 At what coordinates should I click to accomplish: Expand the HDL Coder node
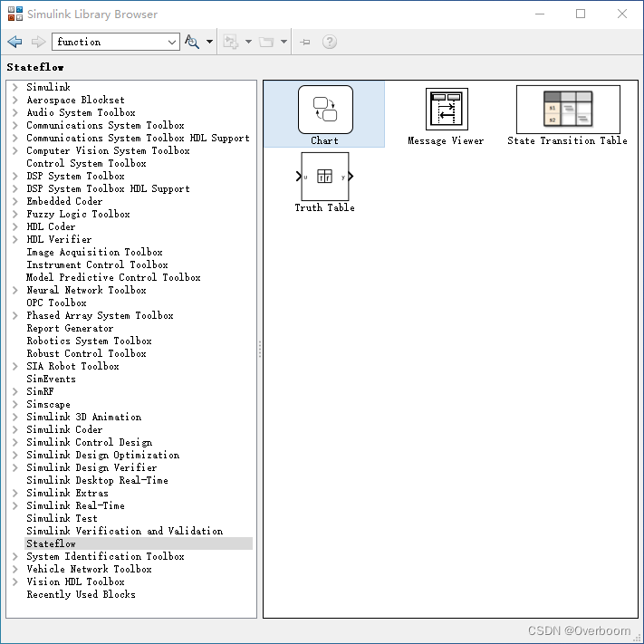click(x=15, y=226)
